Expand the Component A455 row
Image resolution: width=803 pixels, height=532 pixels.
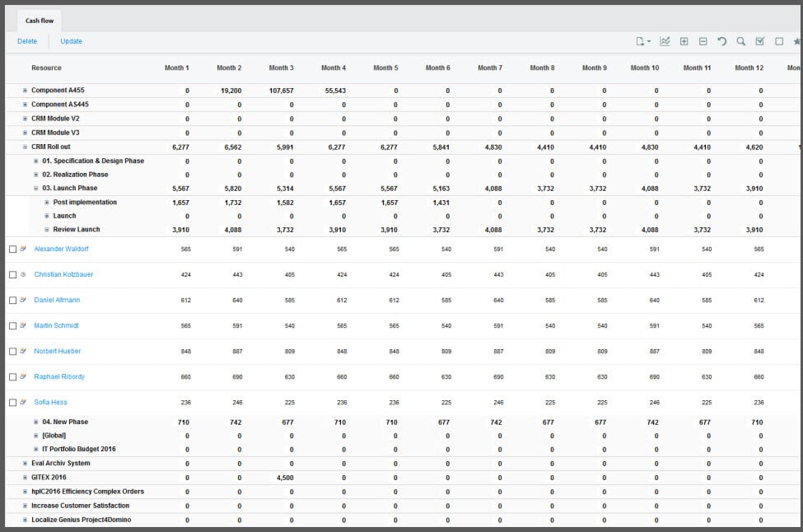coord(25,91)
